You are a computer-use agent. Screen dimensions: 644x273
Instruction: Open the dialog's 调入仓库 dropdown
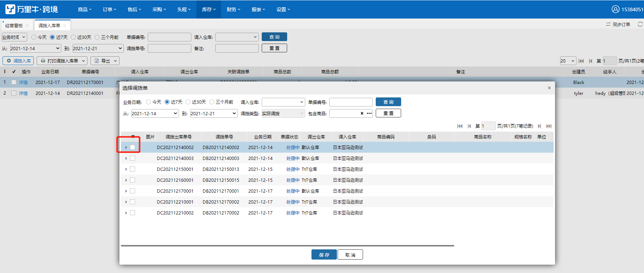coord(283,102)
